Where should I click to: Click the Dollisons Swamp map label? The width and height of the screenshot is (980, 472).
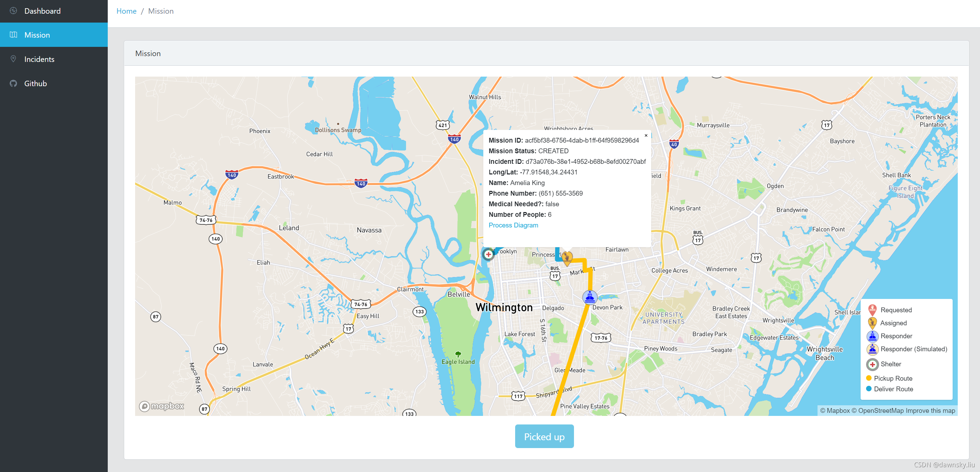(x=338, y=130)
